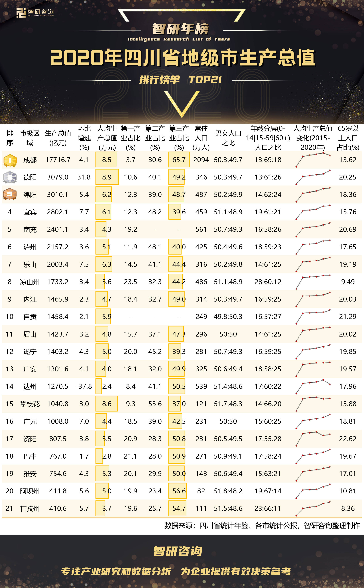Click the growth rate value 31.8

(x=84, y=177)
